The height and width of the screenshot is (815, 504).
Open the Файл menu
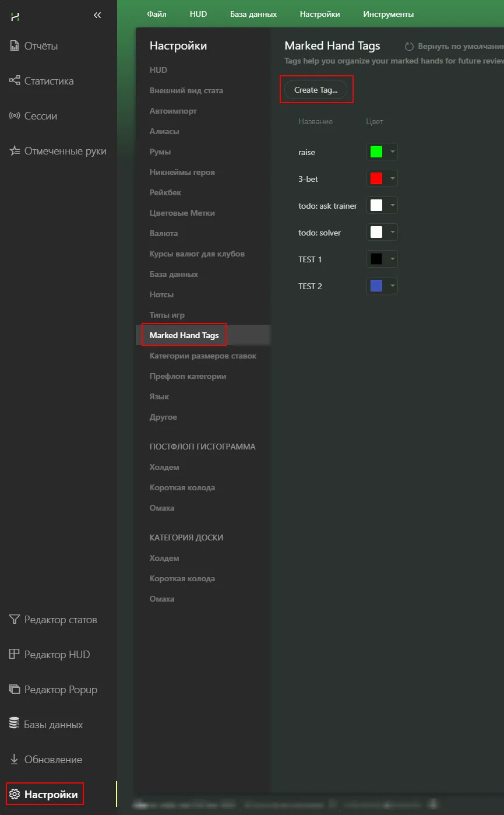(x=157, y=14)
